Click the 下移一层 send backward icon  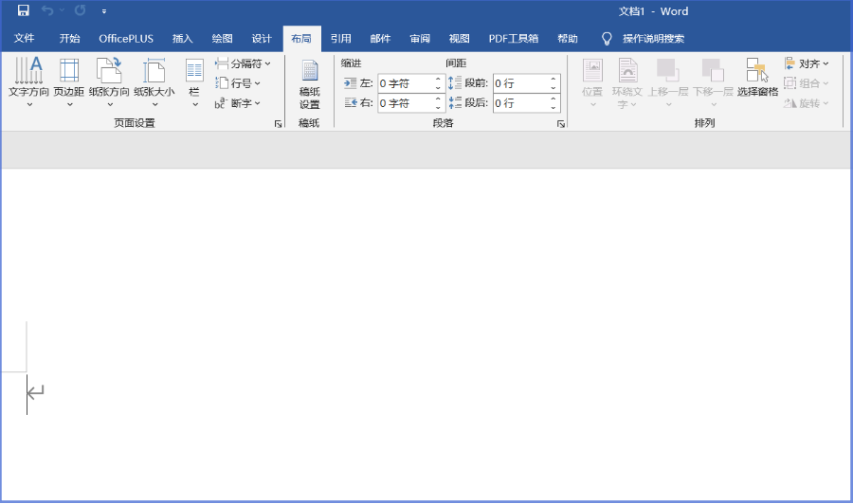[713, 70]
